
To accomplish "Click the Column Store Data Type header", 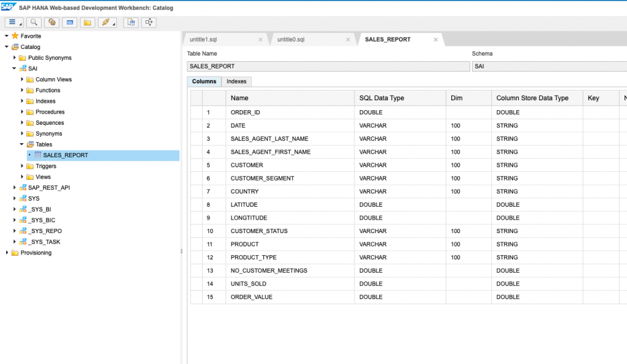I will (537, 98).
